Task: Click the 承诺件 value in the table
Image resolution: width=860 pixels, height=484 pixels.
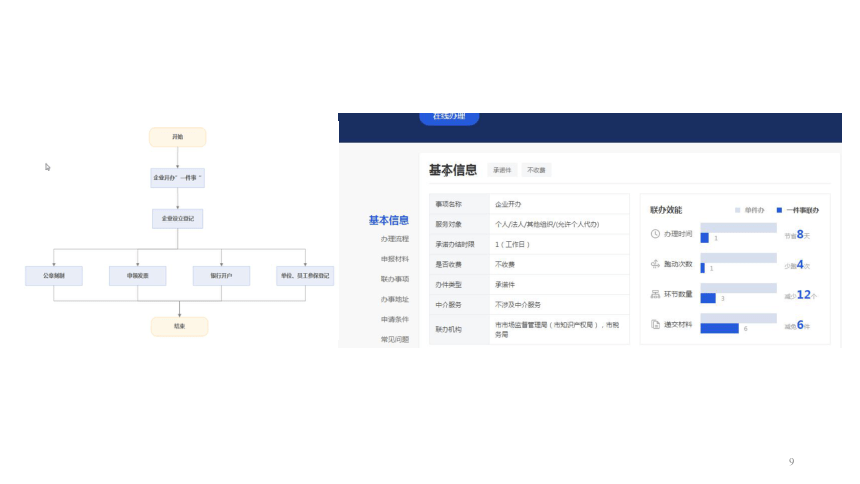Action: tap(559, 285)
